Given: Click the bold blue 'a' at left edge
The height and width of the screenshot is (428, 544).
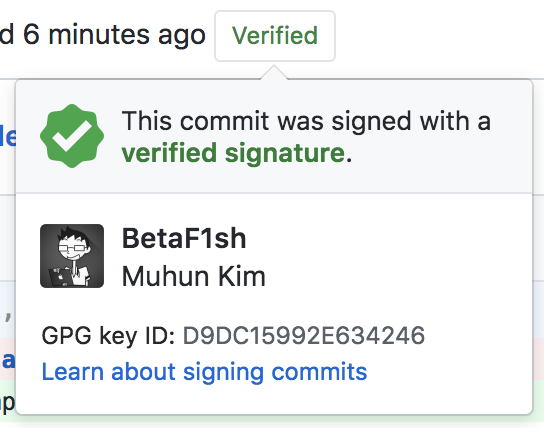Looking at the screenshot, I should (x=8, y=360).
